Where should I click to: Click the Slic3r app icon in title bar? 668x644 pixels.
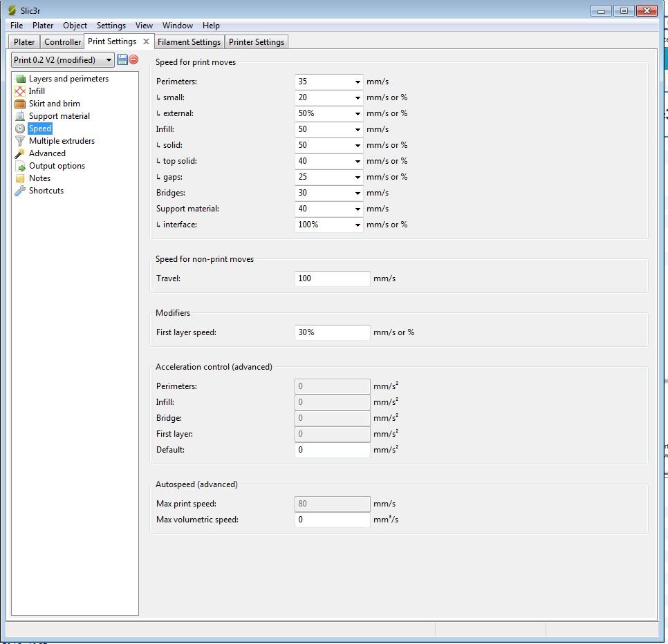pos(12,10)
